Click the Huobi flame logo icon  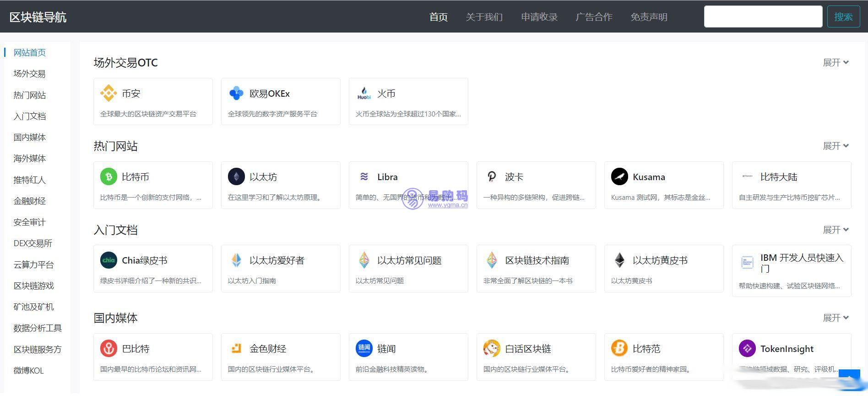pos(364,93)
